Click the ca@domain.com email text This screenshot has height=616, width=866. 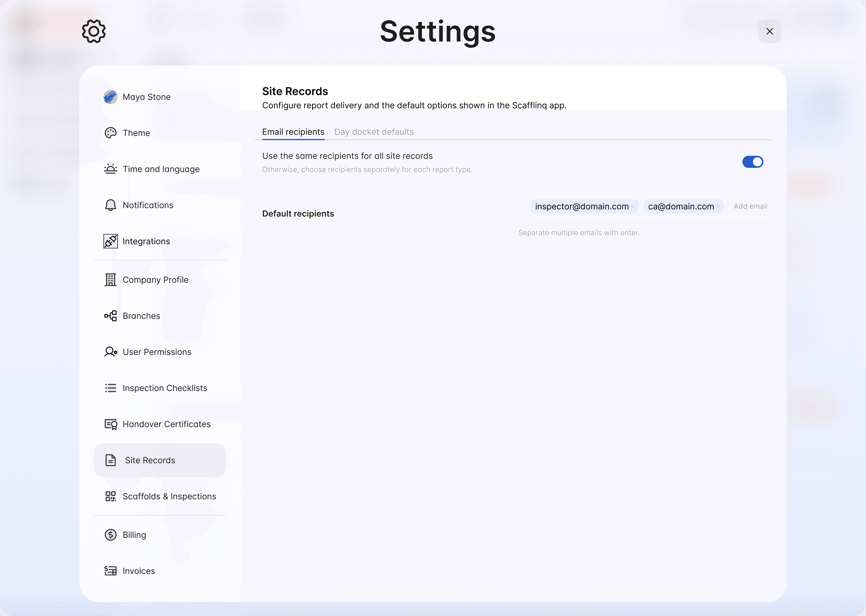681,206
